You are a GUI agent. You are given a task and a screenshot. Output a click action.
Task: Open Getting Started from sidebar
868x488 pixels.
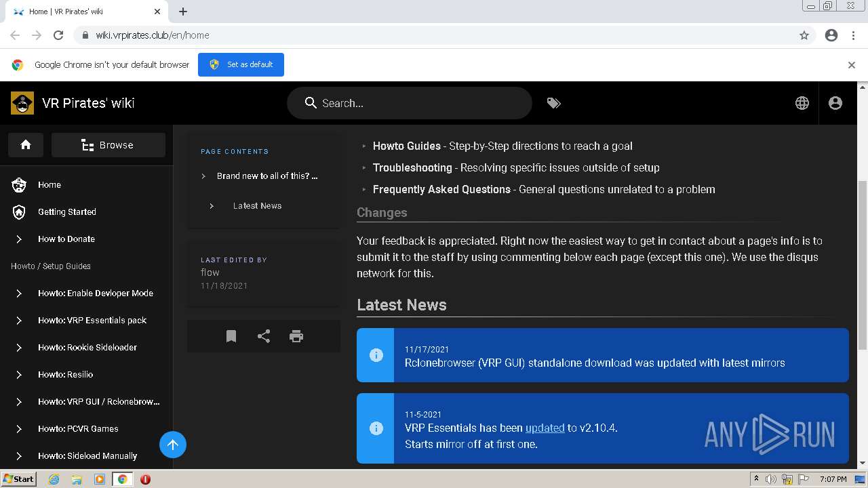[x=67, y=211]
